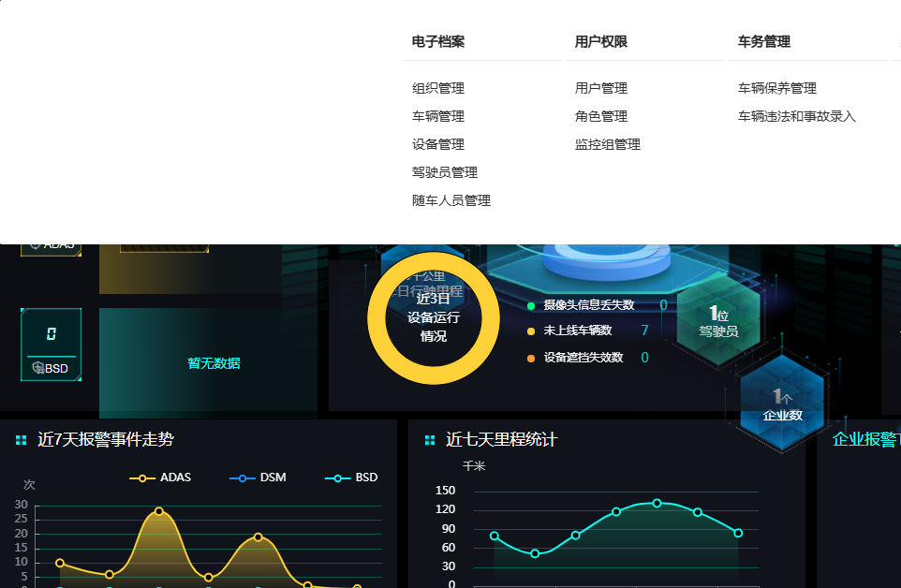Open 车辆管理 menu entry

(438, 116)
